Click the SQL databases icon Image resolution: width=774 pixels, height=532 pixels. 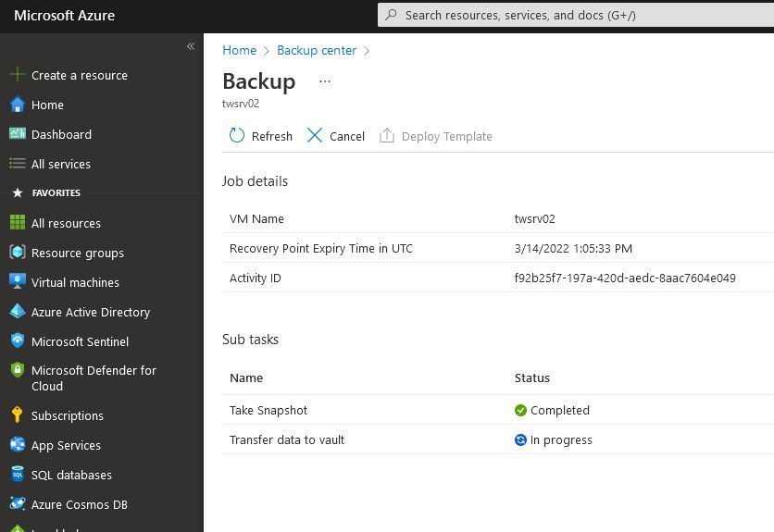18,474
